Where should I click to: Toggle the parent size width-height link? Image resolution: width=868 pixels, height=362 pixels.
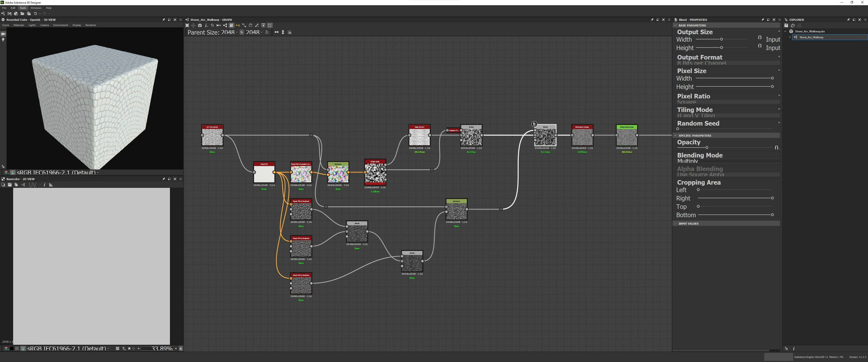point(242,32)
